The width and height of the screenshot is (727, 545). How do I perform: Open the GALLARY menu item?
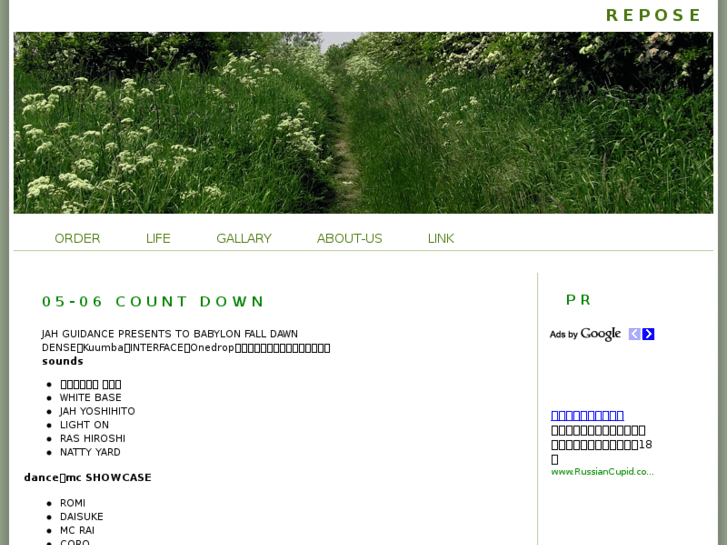[x=244, y=238]
